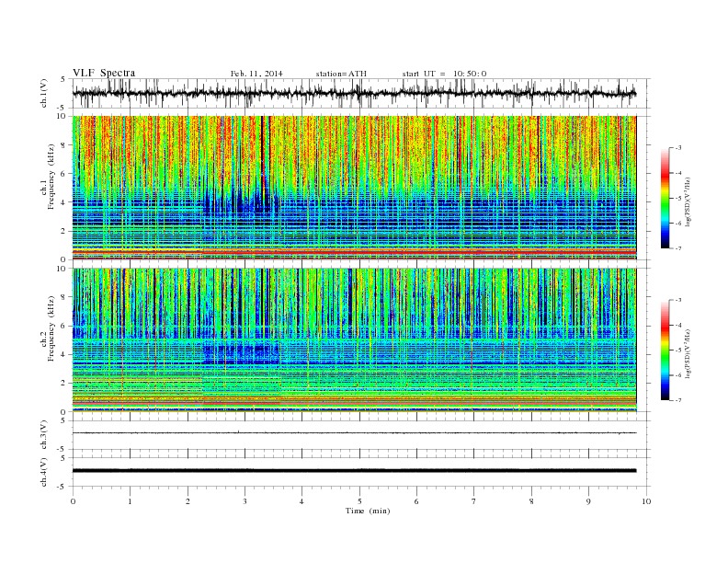
Task: Click the '6' tick on ch.2 frequency axis
Action: click(x=63, y=326)
